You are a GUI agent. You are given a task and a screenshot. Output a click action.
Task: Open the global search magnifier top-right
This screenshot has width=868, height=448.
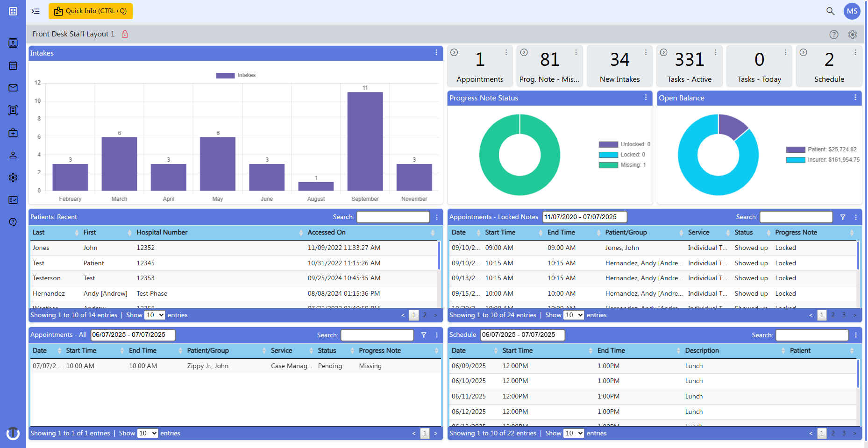click(x=830, y=11)
